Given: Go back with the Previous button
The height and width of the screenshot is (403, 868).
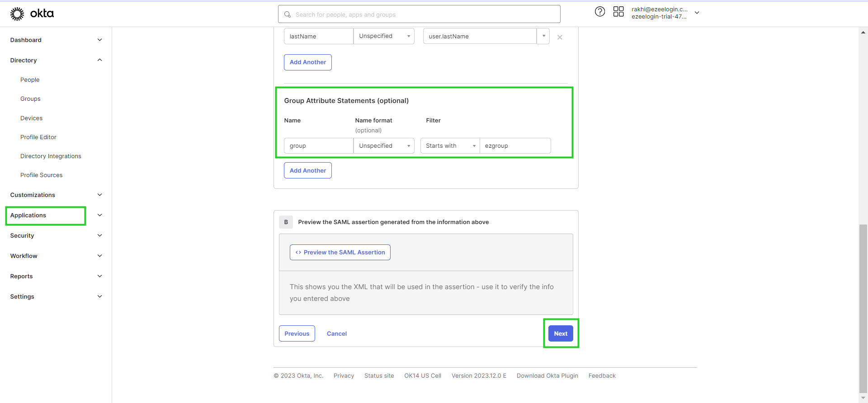Looking at the screenshot, I should point(297,333).
